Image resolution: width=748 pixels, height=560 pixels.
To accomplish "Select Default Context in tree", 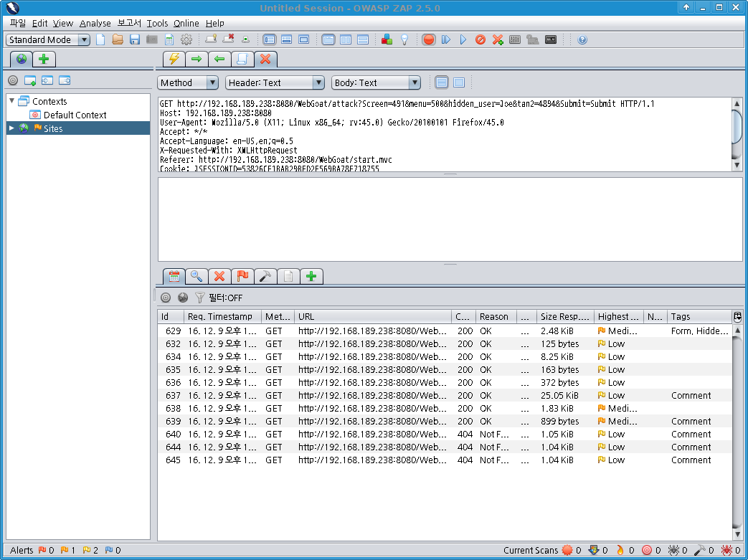I will click(x=75, y=115).
